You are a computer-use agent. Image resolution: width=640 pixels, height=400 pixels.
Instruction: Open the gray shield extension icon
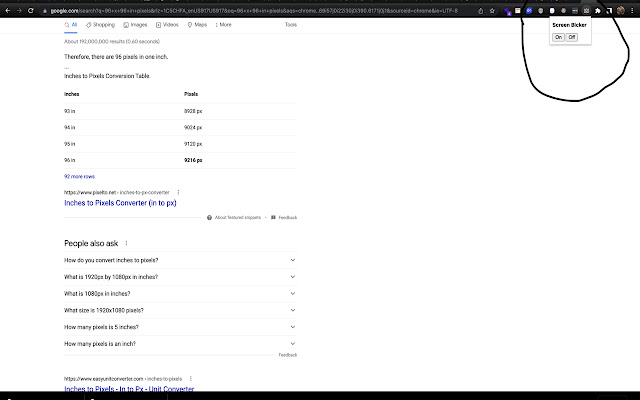pos(540,11)
